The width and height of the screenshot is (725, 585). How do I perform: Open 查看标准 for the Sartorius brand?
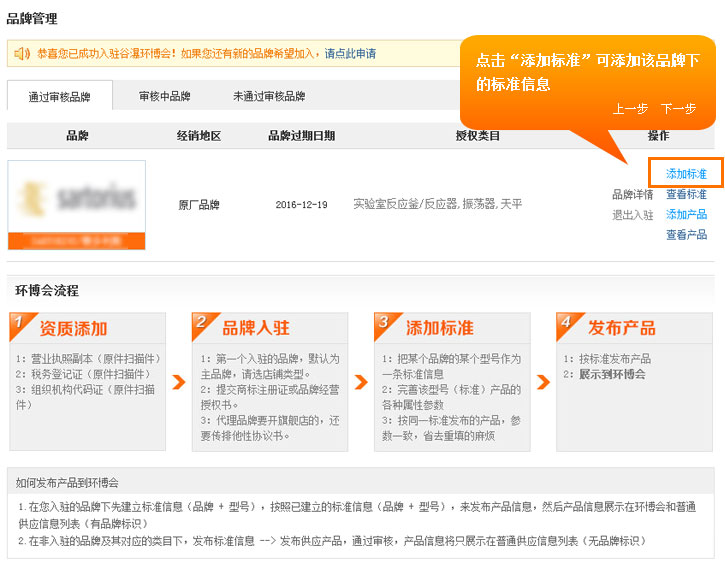point(686,194)
